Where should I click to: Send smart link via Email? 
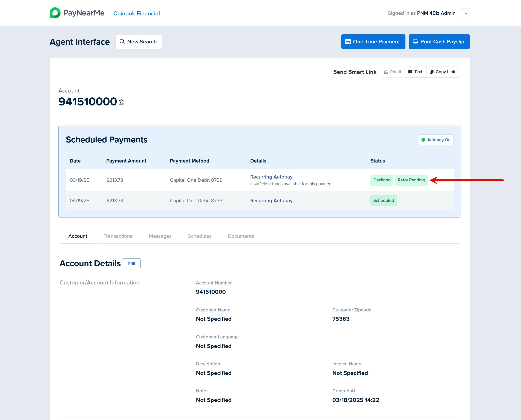pyautogui.click(x=393, y=72)
